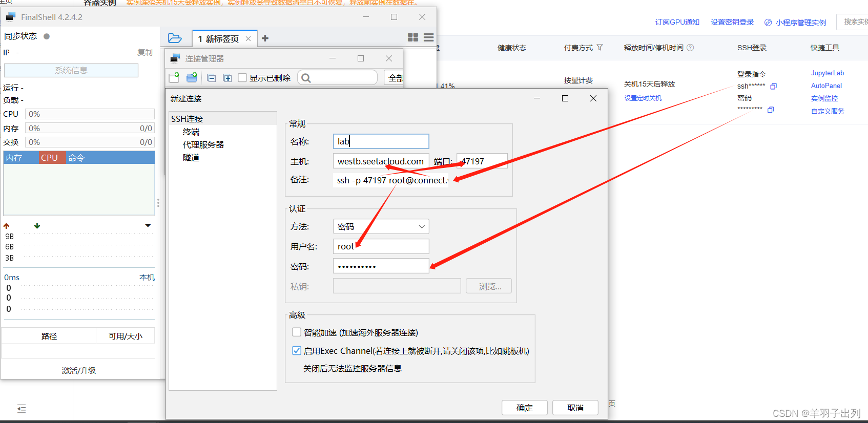Edit the 名称 field containing lab

click(x=381, y=141)
